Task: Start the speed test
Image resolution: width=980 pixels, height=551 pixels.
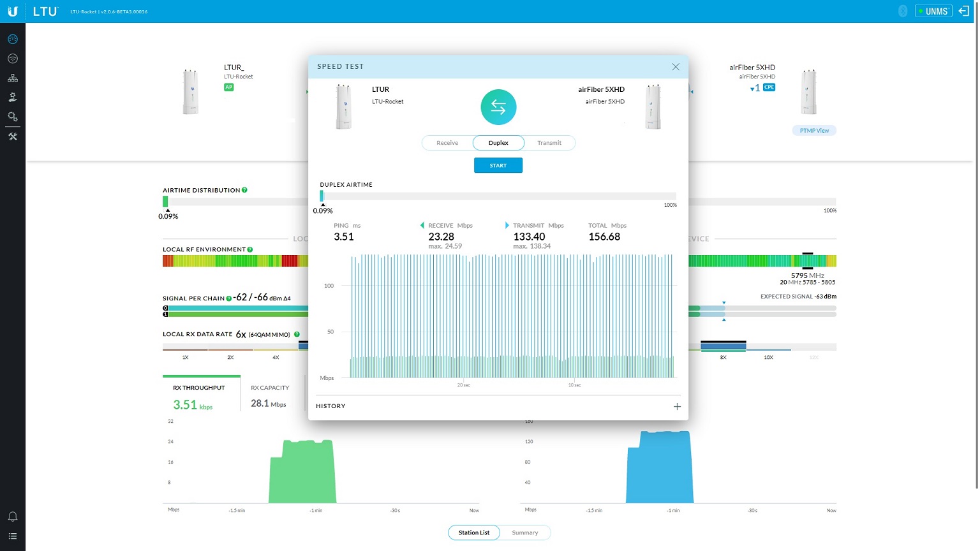Action: click(498, 165)
